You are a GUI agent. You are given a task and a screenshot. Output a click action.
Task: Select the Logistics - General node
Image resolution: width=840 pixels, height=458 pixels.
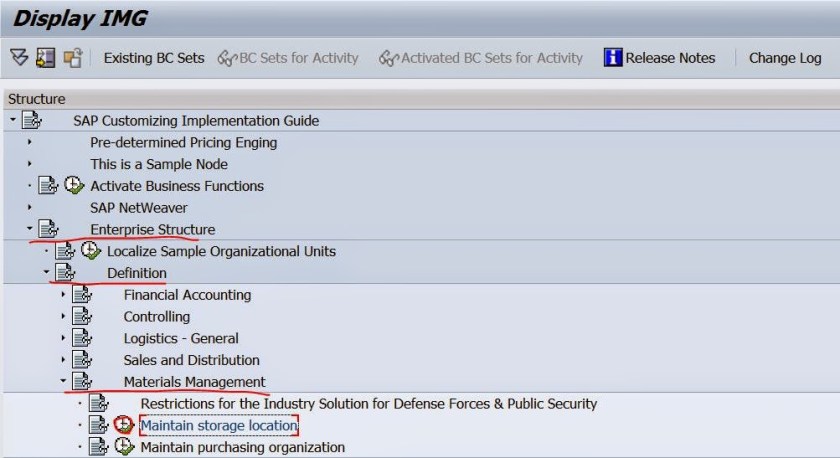181,338
